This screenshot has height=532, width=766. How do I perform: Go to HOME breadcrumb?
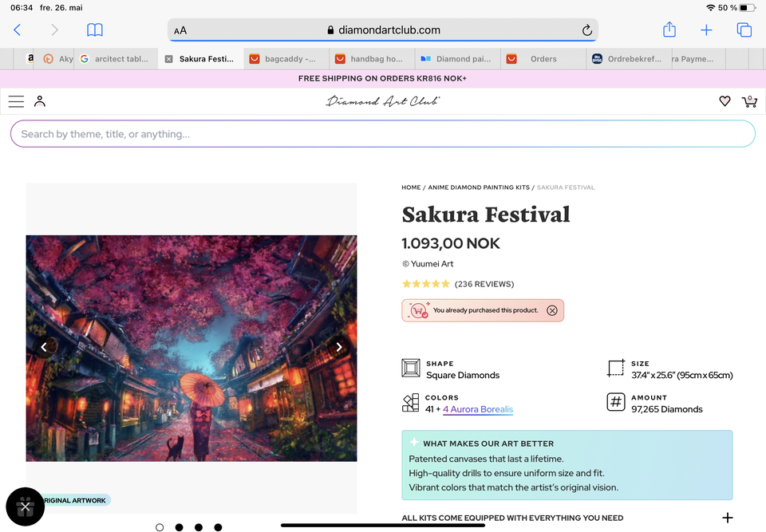click(x=411, y=187)
